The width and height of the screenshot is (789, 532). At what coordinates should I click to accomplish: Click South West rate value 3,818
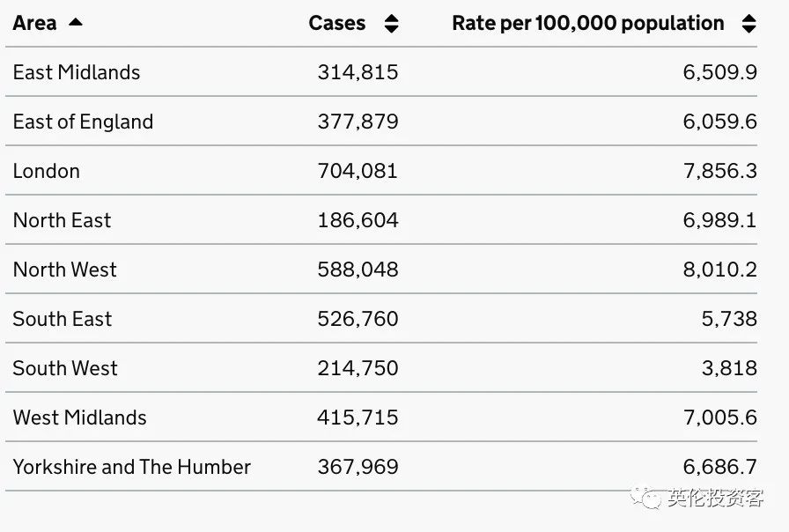[729, 368]
